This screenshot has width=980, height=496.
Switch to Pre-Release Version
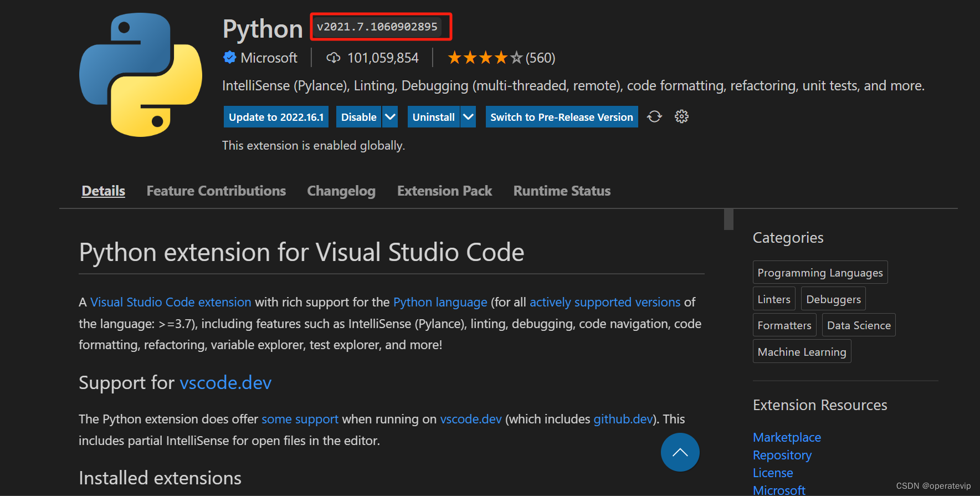562,117
